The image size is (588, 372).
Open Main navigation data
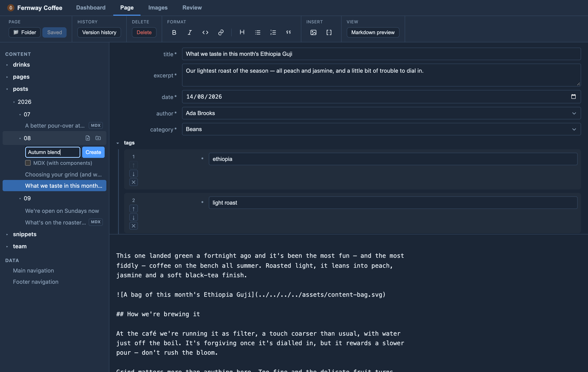click(x=34, y=271)
